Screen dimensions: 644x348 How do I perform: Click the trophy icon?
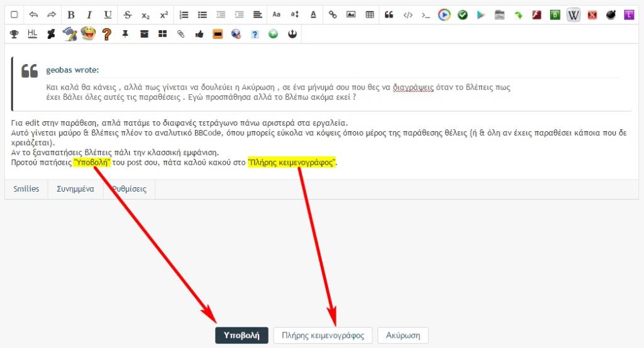pyautogui.click(x=14, y=34)
